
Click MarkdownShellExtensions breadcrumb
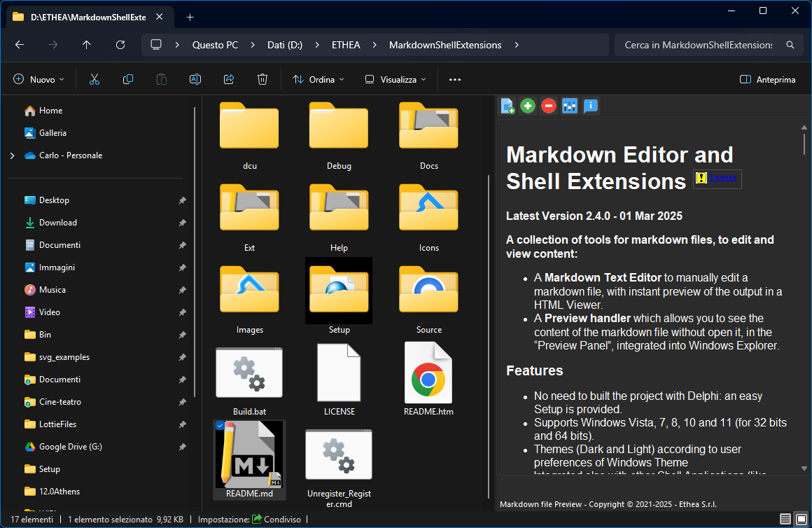click(445, 45)
